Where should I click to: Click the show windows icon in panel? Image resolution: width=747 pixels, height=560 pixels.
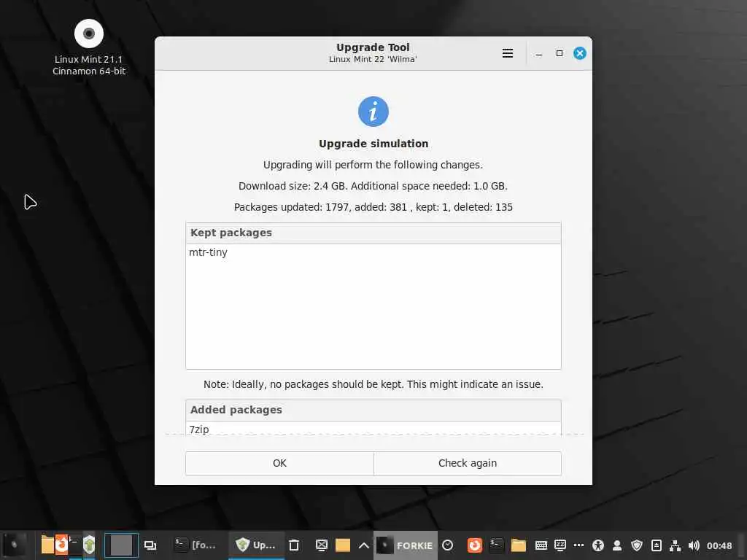pos(150,545)
